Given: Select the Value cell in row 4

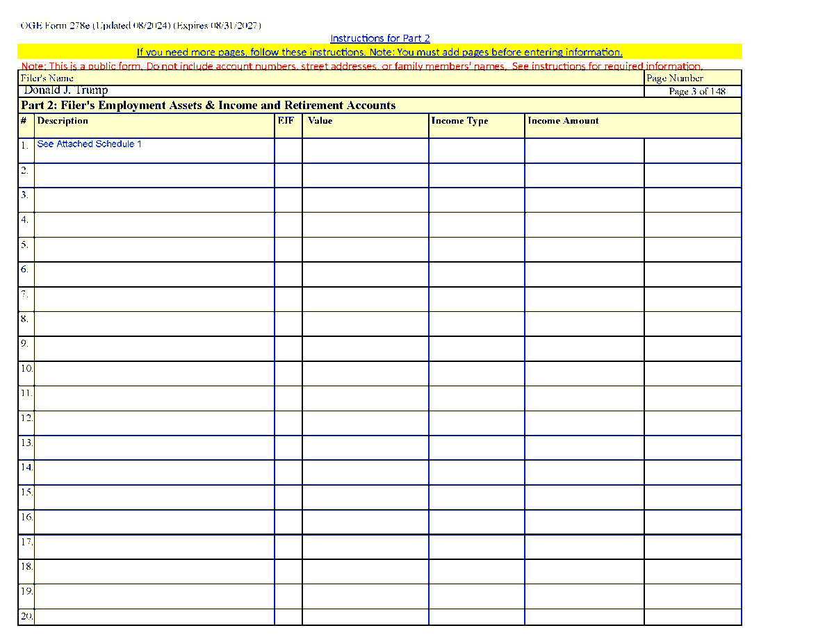Looking at the screenshot, I should click(366, 225).
